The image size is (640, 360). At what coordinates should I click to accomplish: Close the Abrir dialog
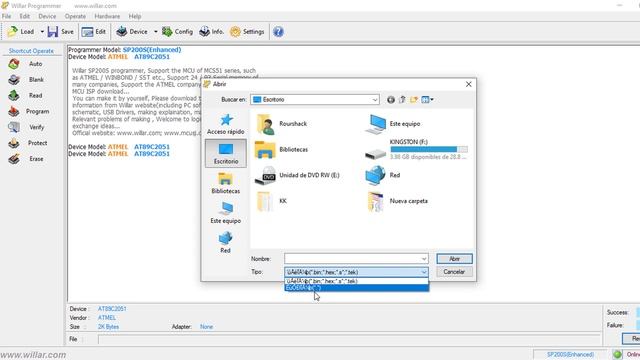469,84
